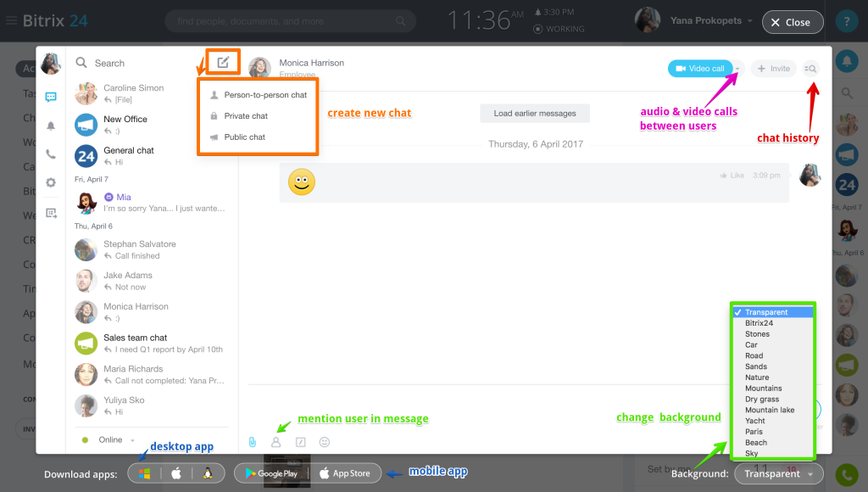Choose Mountain lake background option
Viewport: 868px width, 492px height.
coord(773,410)
